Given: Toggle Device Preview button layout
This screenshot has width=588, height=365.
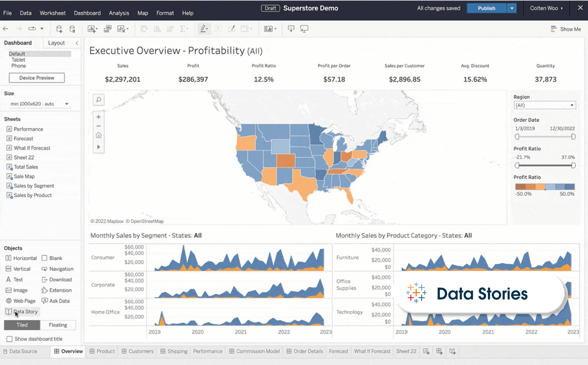Looking at the screenshot, I should (x=37, y=78).
